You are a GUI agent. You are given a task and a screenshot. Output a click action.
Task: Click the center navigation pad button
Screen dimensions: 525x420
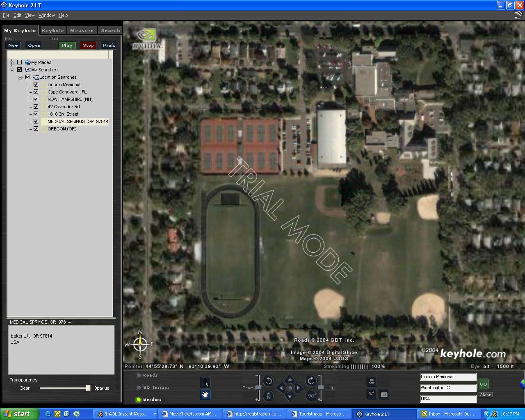click(x=290, y=388)
